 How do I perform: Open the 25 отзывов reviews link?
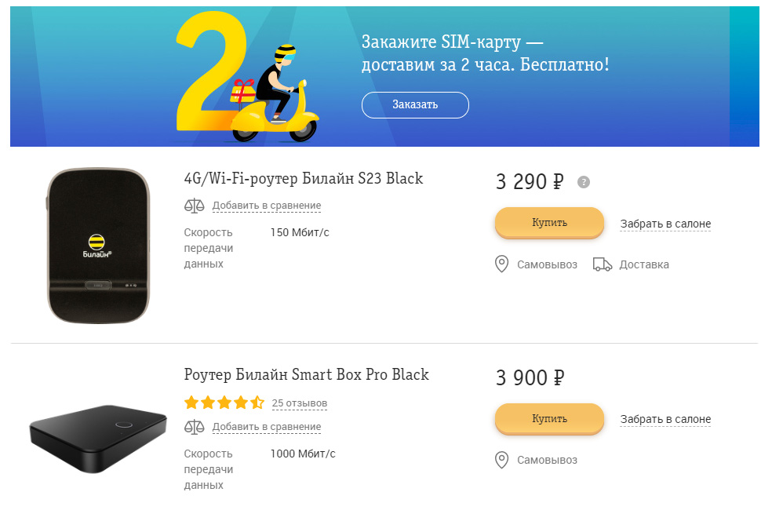(300, 403)
